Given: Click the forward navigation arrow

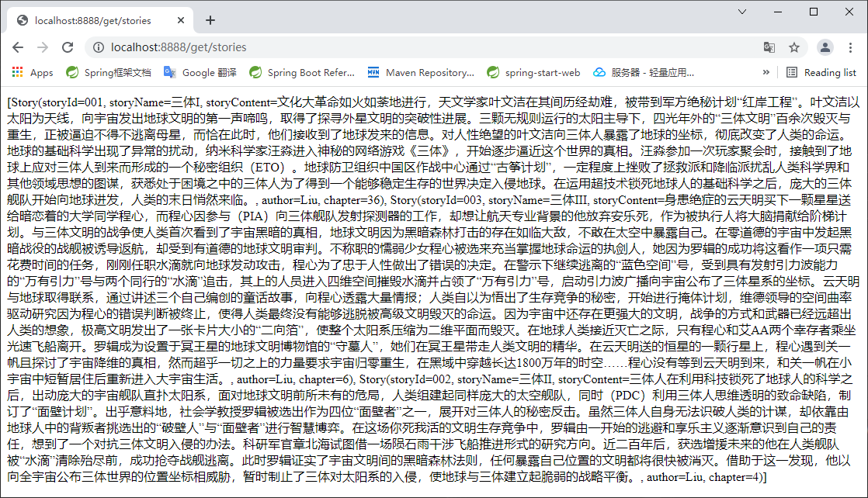Looking at the screenshot, I should pyautogui.click(x=43, y=47).
